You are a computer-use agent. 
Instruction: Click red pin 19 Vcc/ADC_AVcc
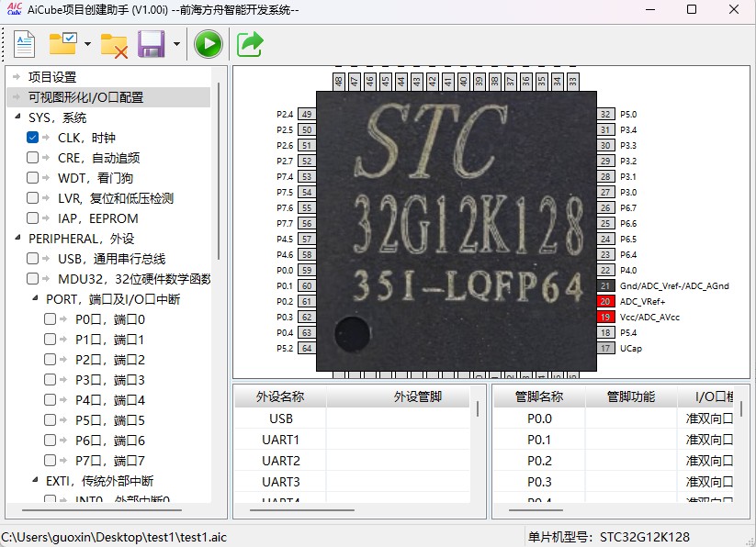(x=605, y=317)
